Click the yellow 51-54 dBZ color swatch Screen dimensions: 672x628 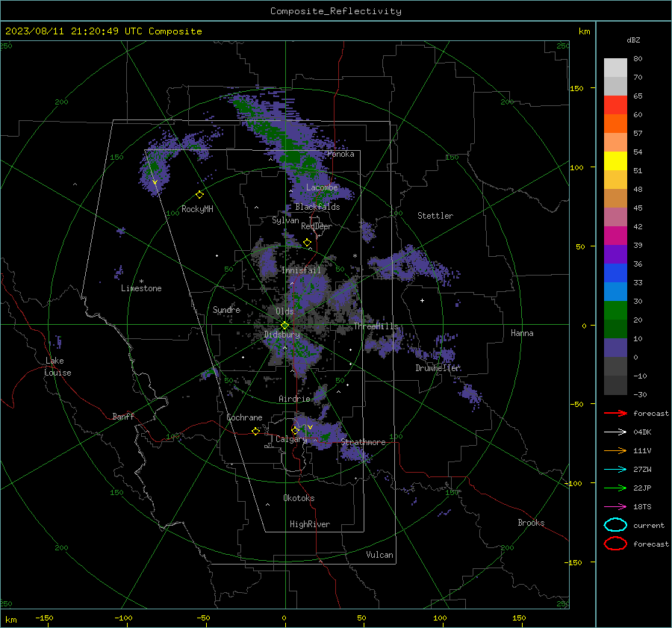click(615, 161)
